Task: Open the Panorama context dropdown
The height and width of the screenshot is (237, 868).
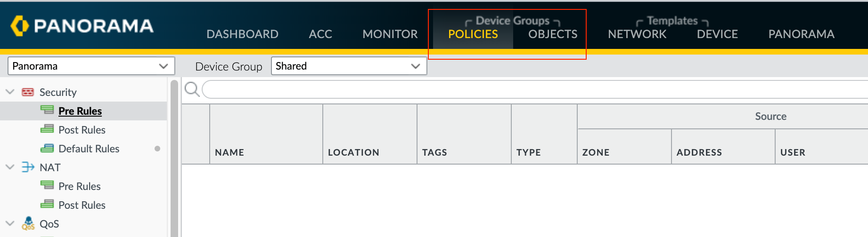Action: [91, 66]
